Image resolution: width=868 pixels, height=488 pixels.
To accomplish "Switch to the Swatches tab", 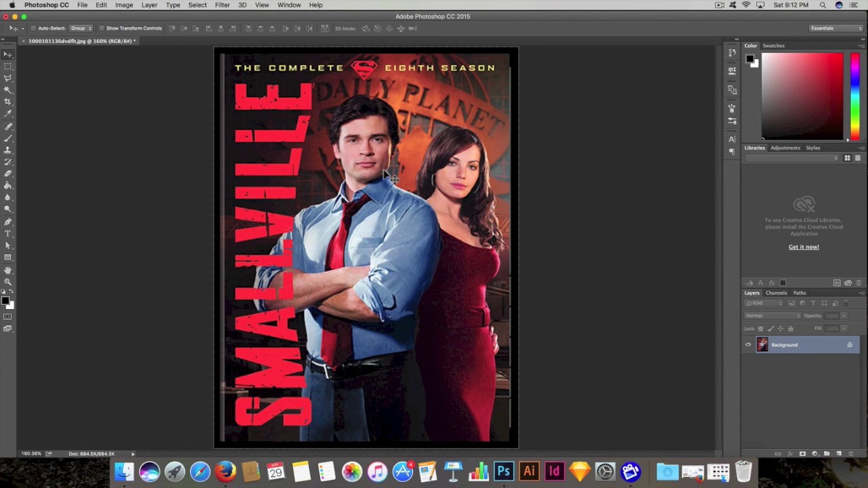I will pyautogui.click(x=774, y=46).
